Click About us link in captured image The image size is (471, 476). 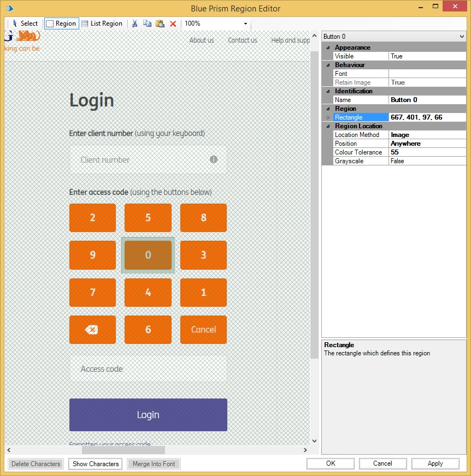click(202, 40)
